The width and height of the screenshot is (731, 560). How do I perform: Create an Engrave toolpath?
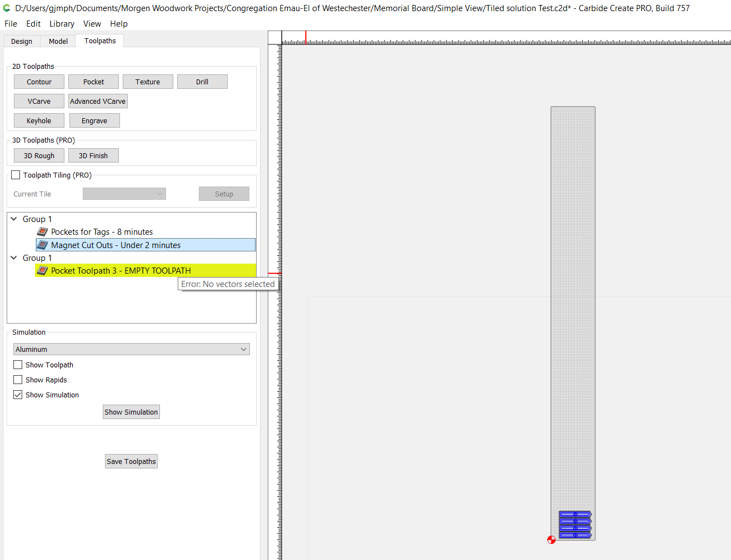tap(94, 120)
